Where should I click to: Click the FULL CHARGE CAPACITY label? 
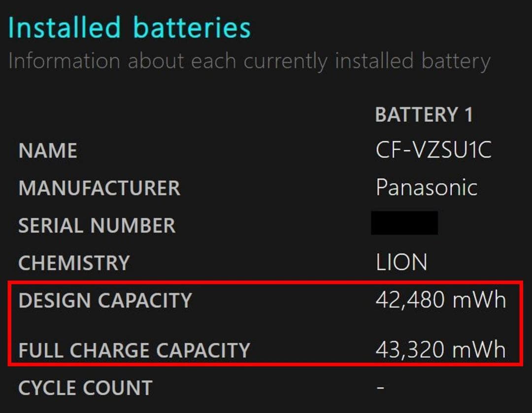134,350
